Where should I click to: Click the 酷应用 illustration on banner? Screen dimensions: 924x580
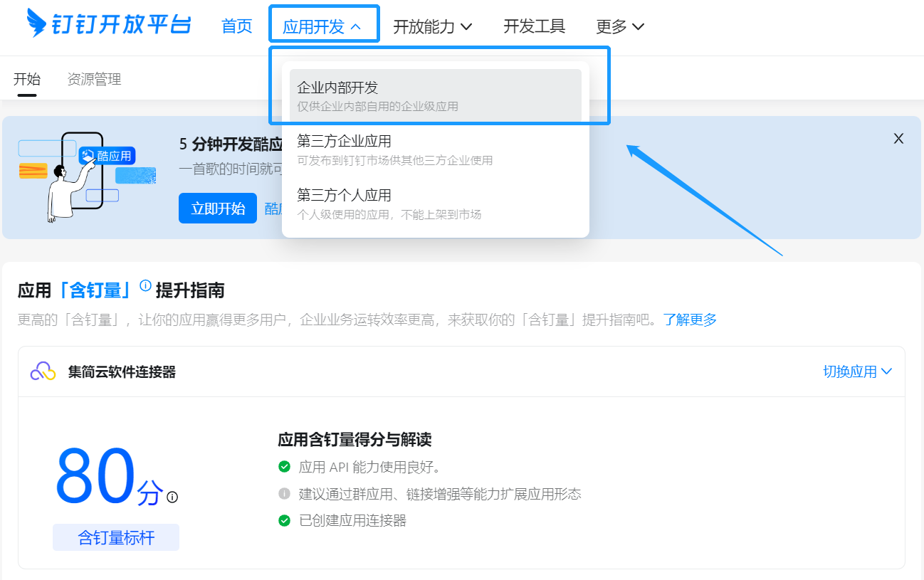click(87, 176)
